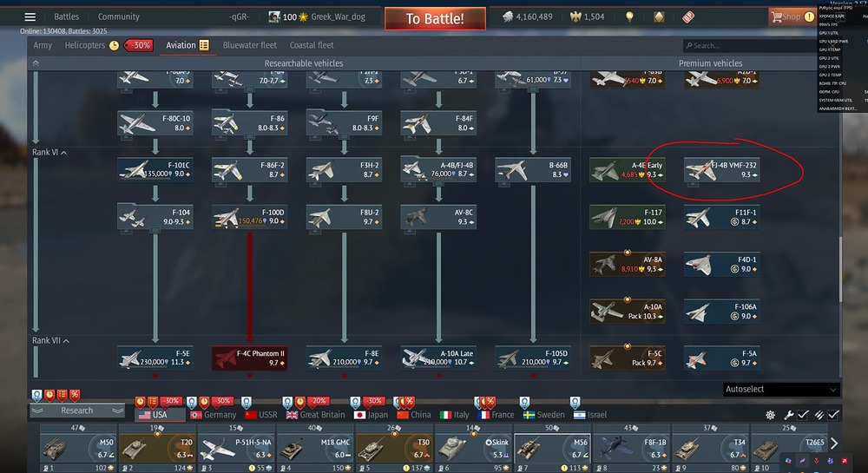Select the F-117 premium aircraft
The image size is (868, 473).
coord(628,217)
